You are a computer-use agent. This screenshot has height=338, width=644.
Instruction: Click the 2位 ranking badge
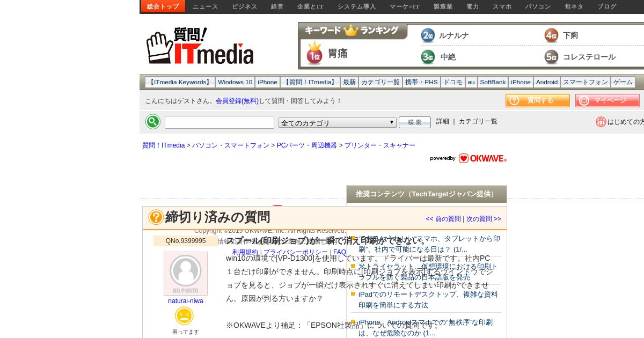[428, 35]
